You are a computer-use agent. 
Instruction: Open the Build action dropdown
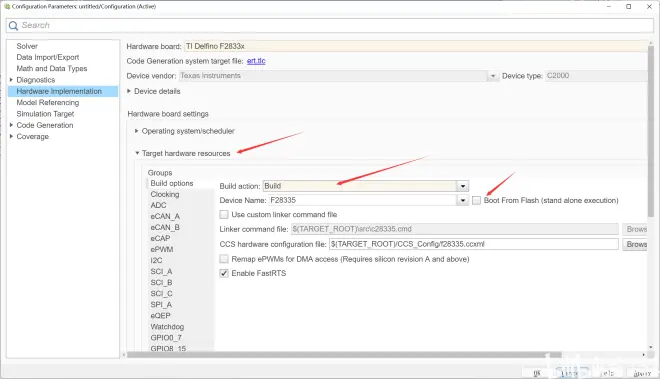(463, 186)
